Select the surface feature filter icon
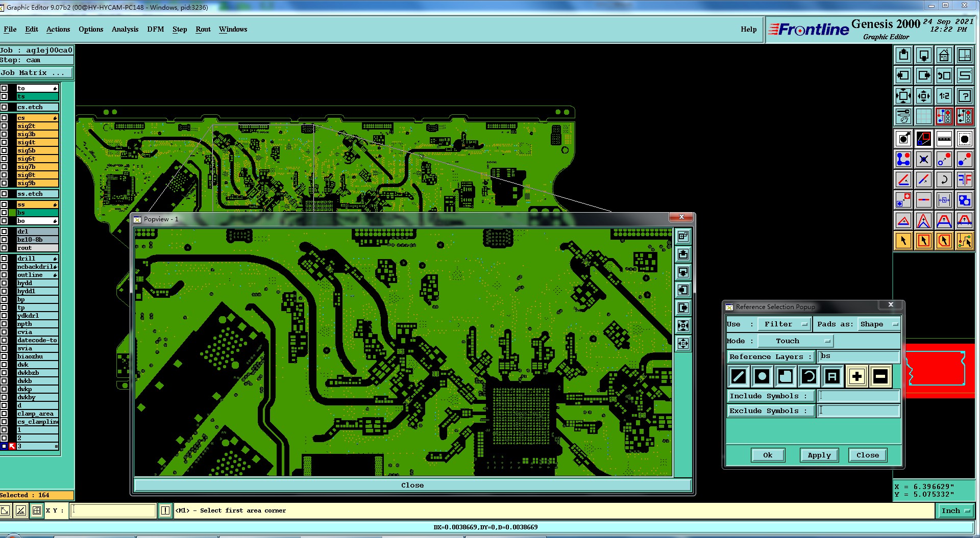 pyautogui.click(x=786, y=377)
